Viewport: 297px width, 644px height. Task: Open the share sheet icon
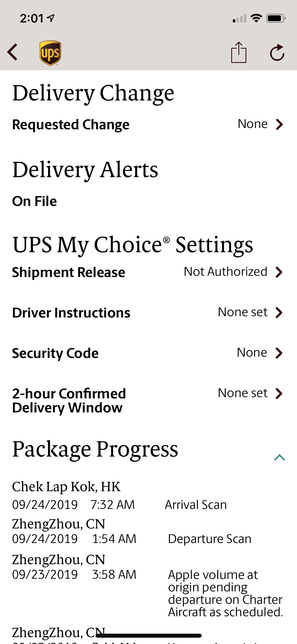pos(239,52)
